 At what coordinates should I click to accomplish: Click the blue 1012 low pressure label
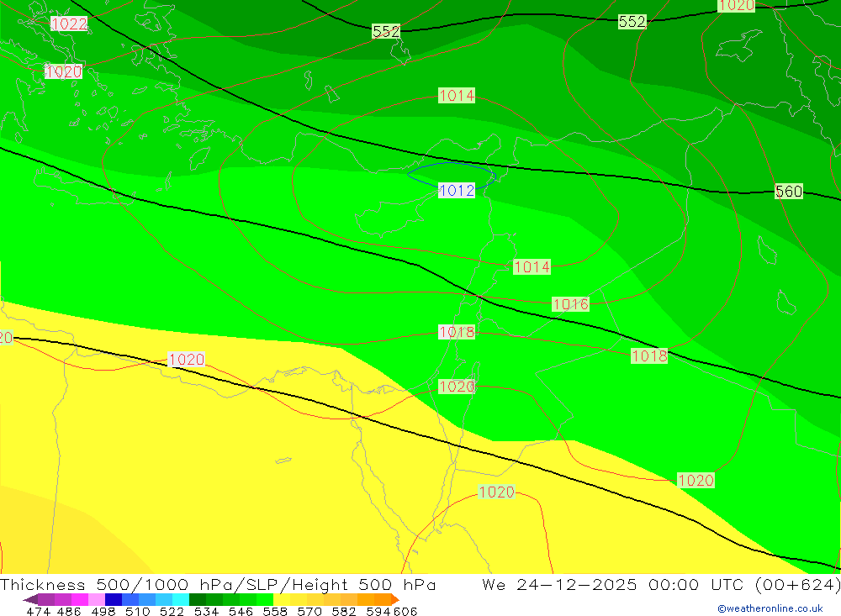coord(457,190)
